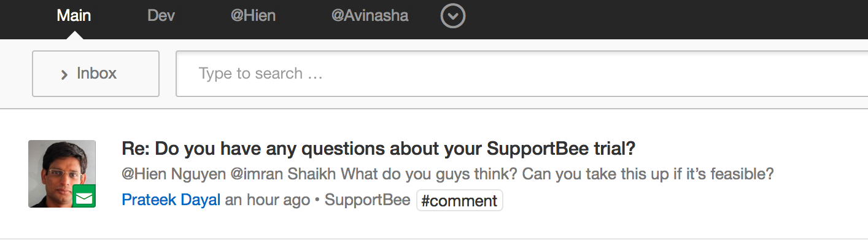Expand the arrow chevron beside Inbox

pos(64,75)
